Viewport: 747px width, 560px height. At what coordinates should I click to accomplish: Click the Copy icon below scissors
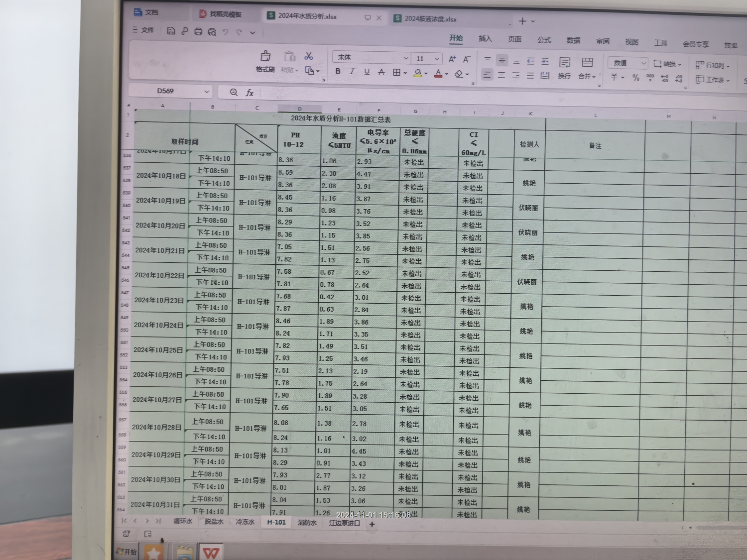click(x=309, y=71)
